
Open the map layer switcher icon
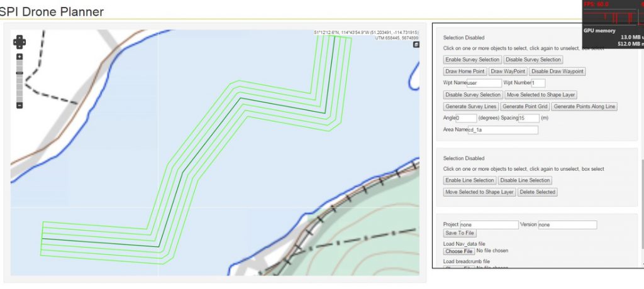coord(416,45)
